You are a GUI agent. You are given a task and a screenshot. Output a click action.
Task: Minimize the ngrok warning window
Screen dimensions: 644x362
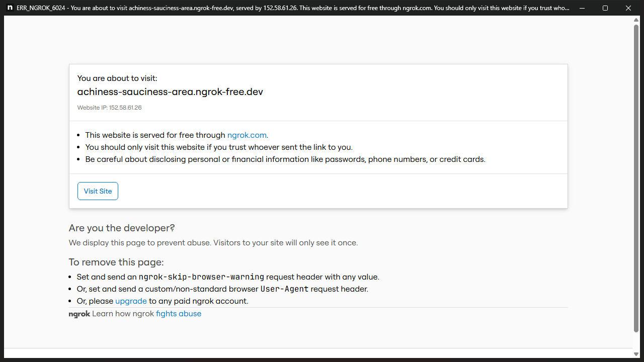tap(582, 8)
